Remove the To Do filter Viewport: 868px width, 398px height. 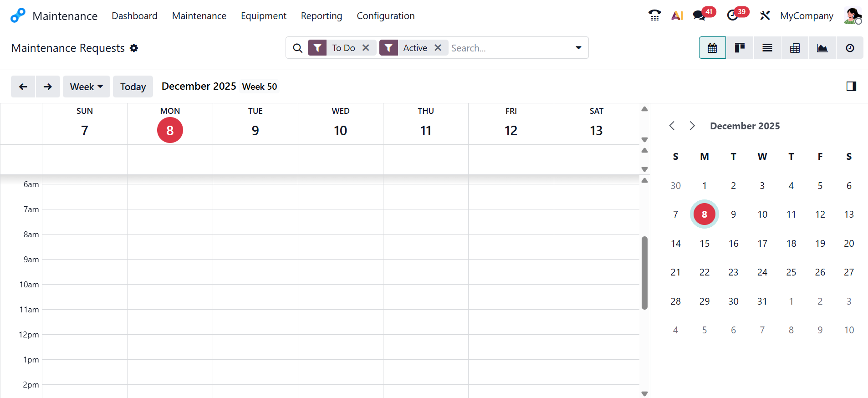click(366, 48)
